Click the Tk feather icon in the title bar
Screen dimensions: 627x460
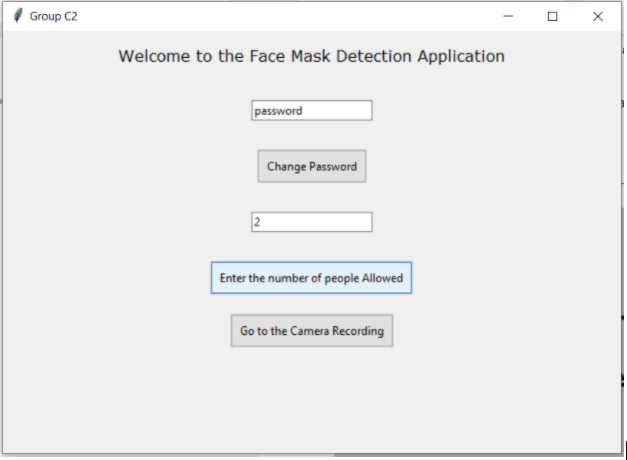click(x=18, y=16)
